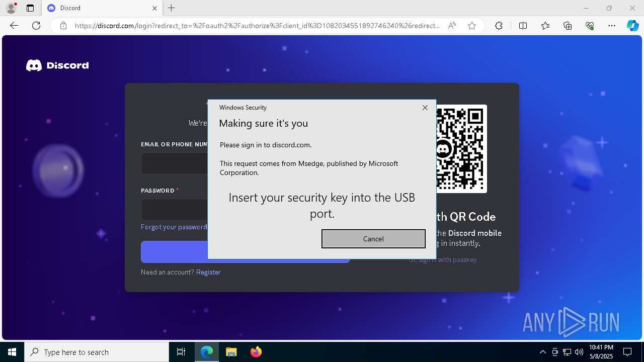Open Task View on taskbar

(x=181, y=352)
